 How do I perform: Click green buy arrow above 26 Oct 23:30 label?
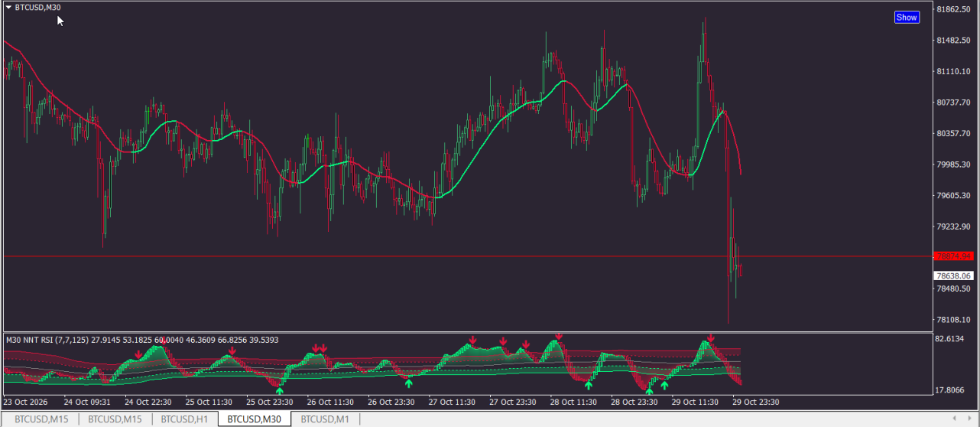point(409,383)
